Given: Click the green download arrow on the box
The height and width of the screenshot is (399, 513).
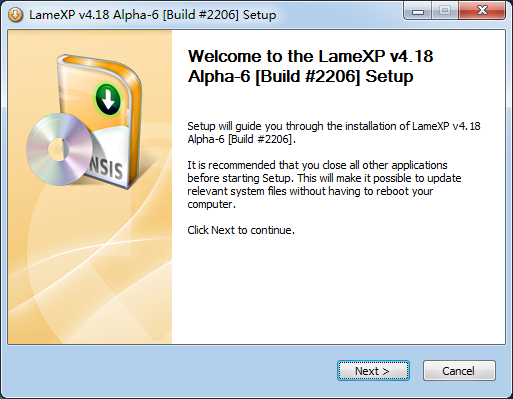Looking at the screenshot, I should coord(108,99).
